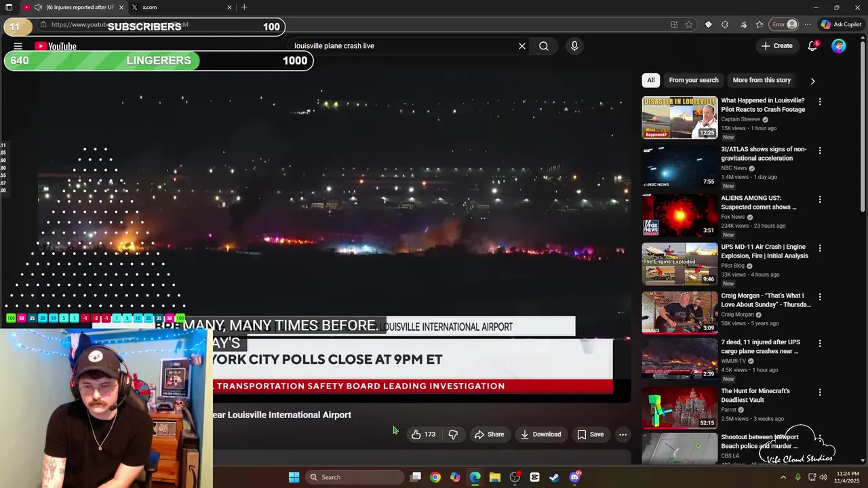Open Edge tab actions menu icon
868x488 pixels.
point(9,7)
